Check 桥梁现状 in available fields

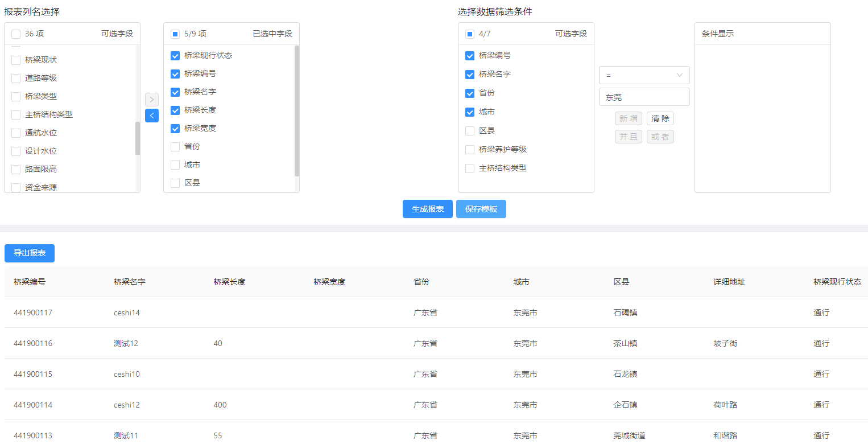(x=16, y=60)
